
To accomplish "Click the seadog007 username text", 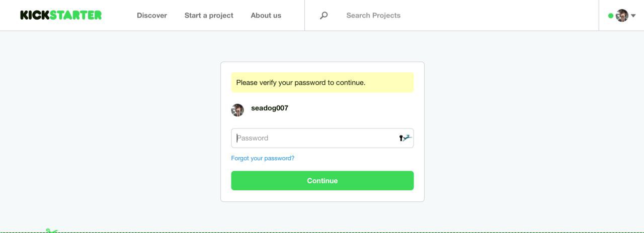I will [x=270, y=108].
